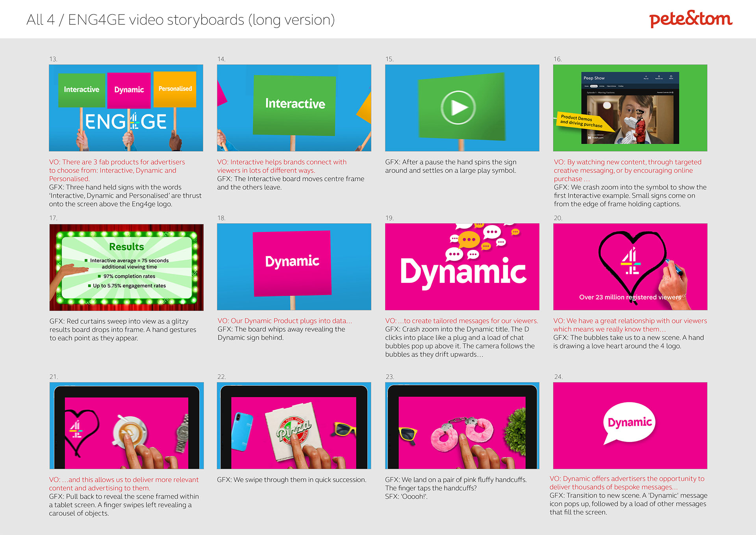Click "SFX: 'Ooooh!'" text under frame 23
The width and height of the screenshot is (756, 535).
(x=406, y=496)
